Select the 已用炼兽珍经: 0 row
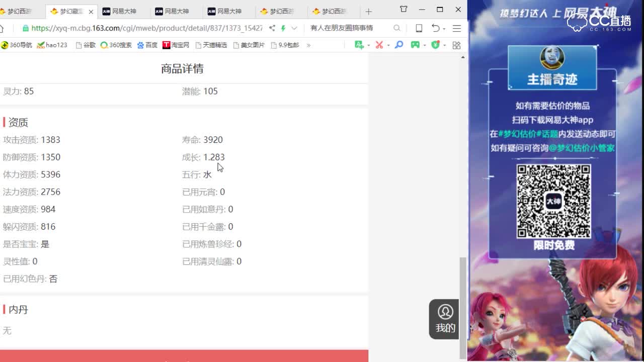The height and width of the screenshot is (362, 644). tap(212, 244)
